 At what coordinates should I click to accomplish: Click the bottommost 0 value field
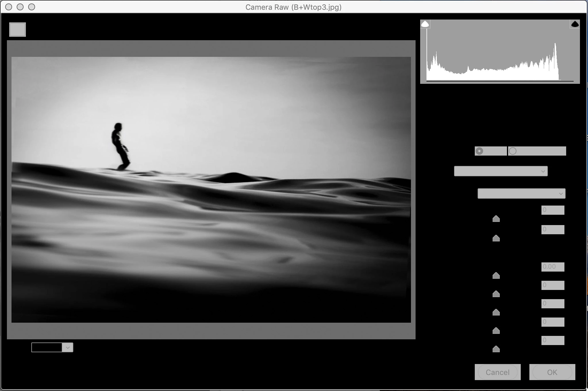553,340
